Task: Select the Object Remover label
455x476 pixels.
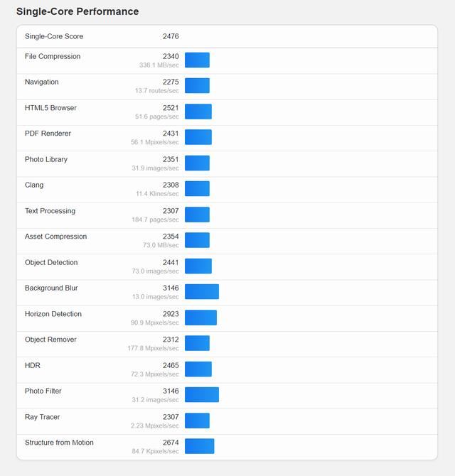Action: (x=50, y=340)
